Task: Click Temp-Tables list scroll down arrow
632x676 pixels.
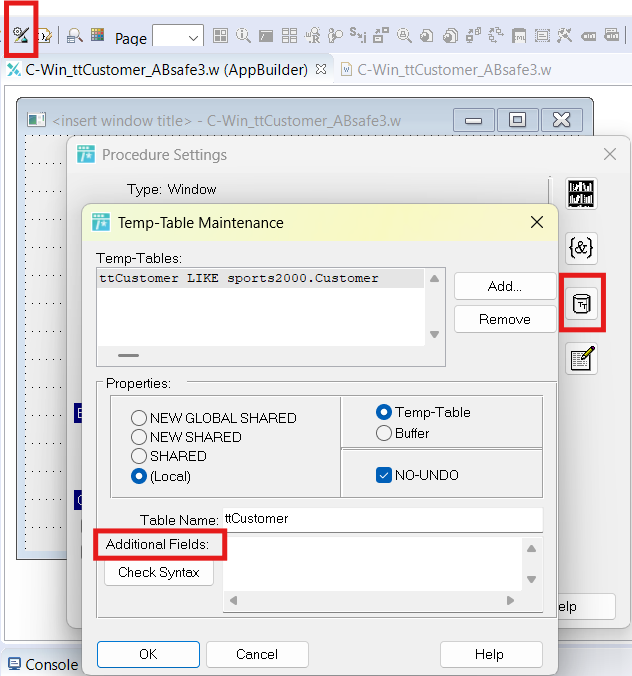Action: pos(435,334)
